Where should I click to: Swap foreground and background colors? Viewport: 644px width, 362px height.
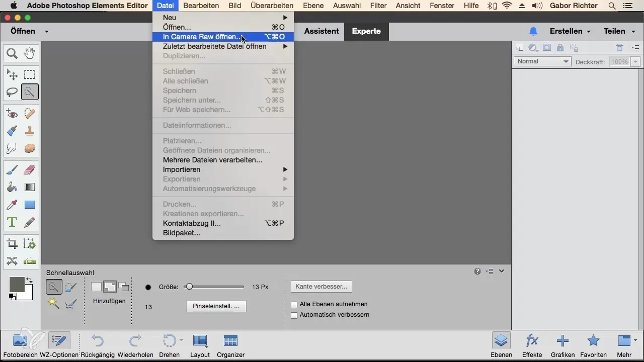29,280
